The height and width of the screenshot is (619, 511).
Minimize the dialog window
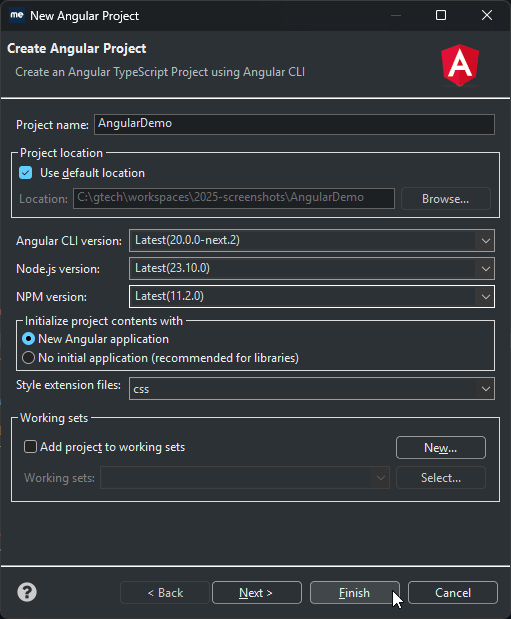click(x=396, y=15)
